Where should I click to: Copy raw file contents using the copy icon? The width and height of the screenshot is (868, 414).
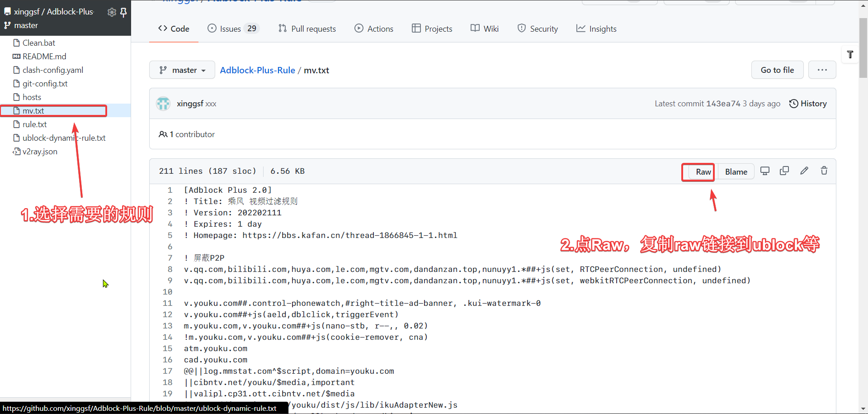coord(784,171)
